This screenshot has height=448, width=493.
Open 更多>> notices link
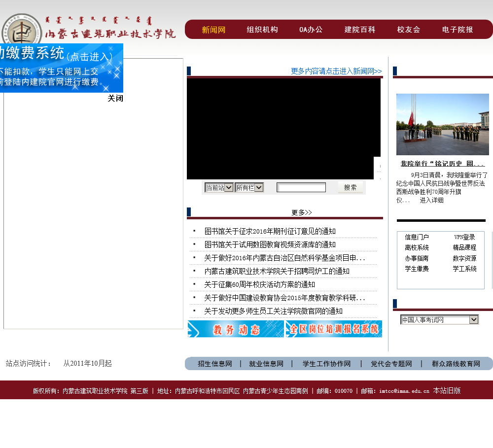click(x=302, y=212)
